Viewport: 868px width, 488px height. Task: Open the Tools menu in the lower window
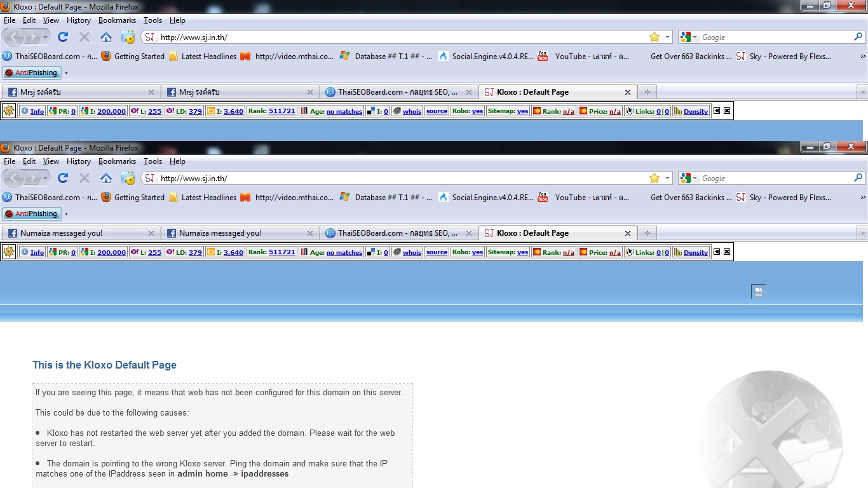click(x=153, y=161)
